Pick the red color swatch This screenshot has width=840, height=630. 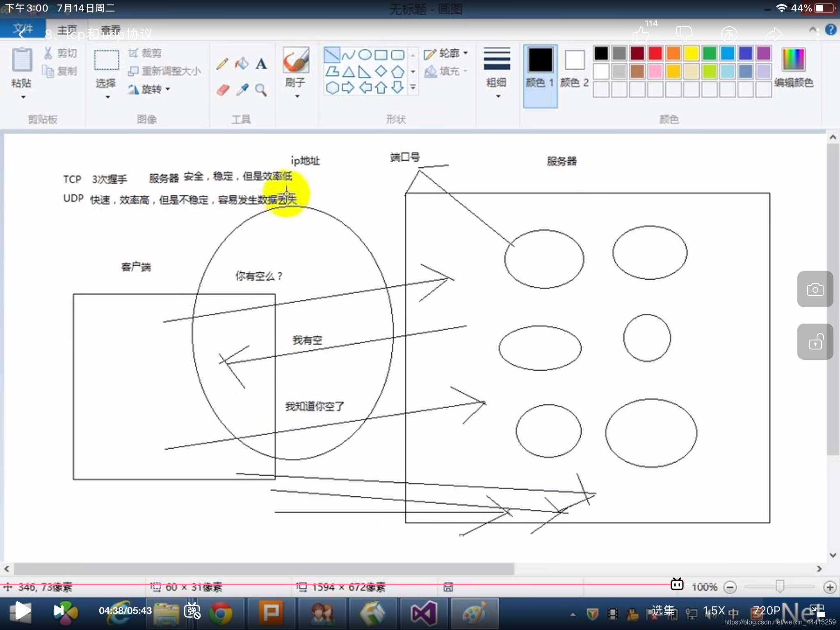655,53
